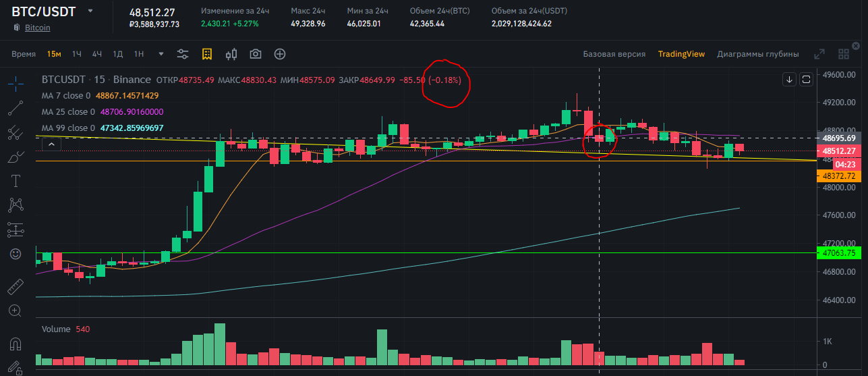Click the BTCUSDT · 15 · Binance legend title
This screenshot has height=376, width=868.
[x=96, y=80]
